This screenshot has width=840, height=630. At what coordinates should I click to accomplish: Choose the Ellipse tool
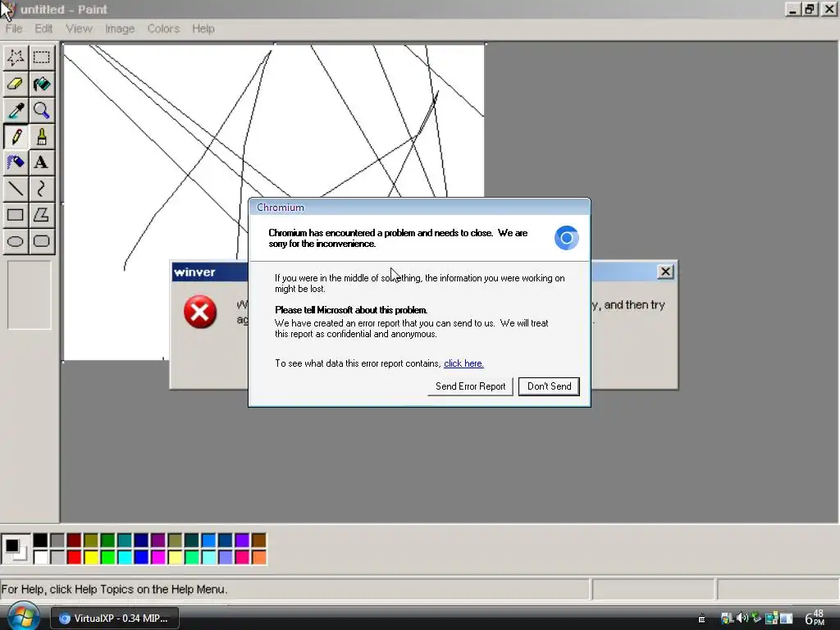tap(16, 241)
